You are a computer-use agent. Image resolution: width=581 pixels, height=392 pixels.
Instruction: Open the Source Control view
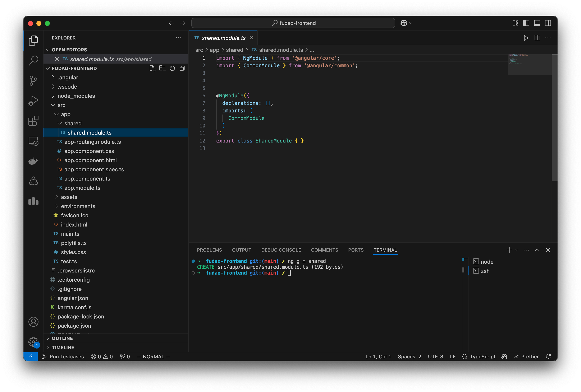point(33,80)
